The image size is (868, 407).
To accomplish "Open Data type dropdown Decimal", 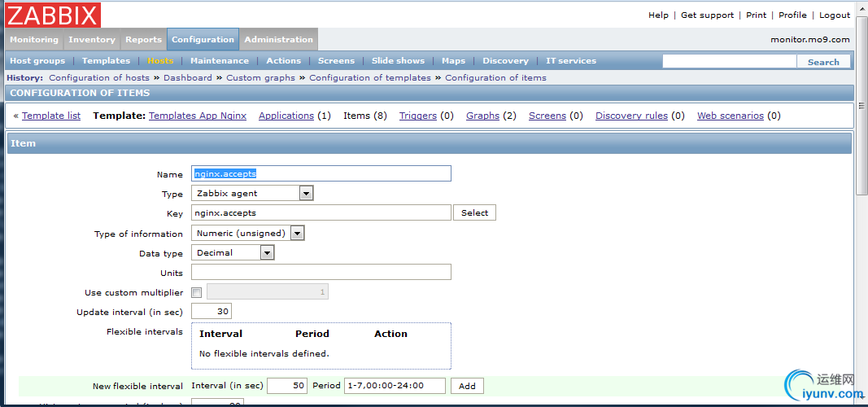I will 233,252.
